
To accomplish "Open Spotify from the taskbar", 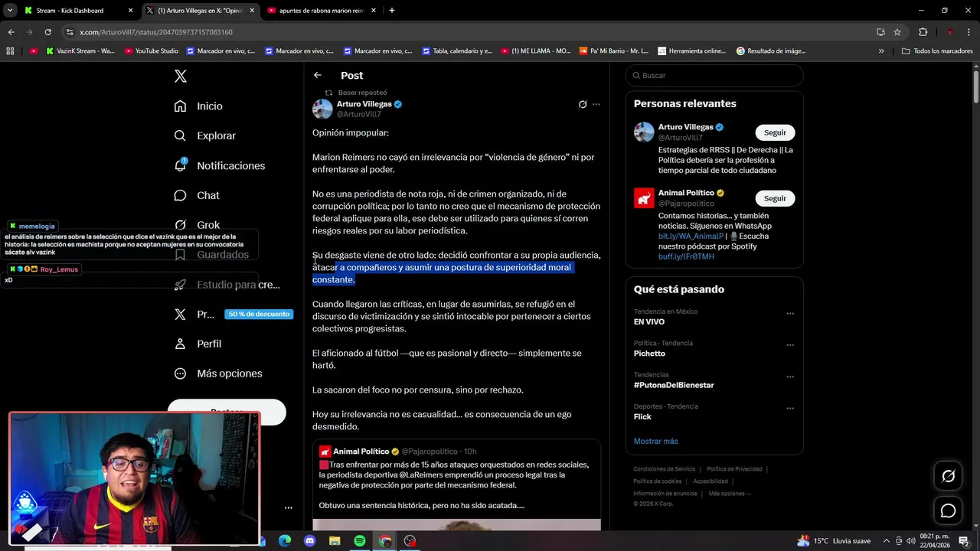I will 359,541.
